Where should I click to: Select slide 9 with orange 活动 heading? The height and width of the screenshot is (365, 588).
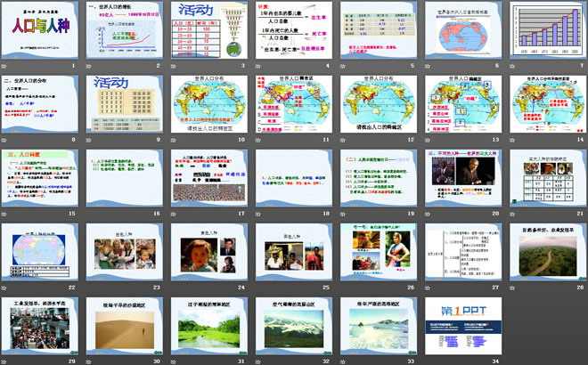121,104
